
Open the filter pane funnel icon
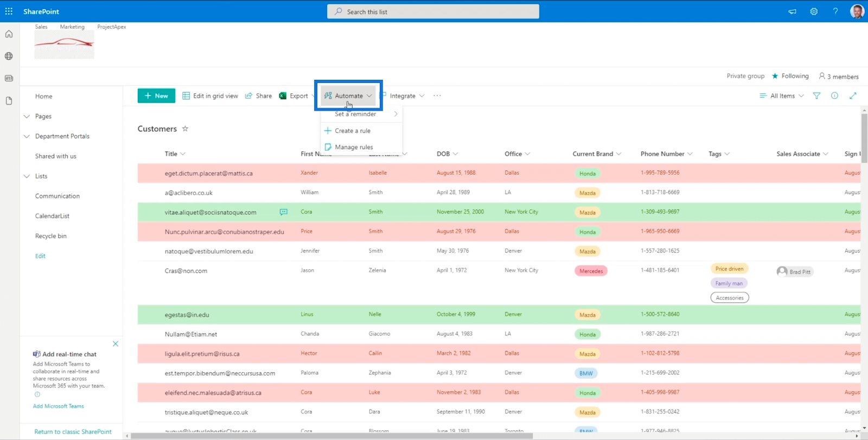click(816, 96)
